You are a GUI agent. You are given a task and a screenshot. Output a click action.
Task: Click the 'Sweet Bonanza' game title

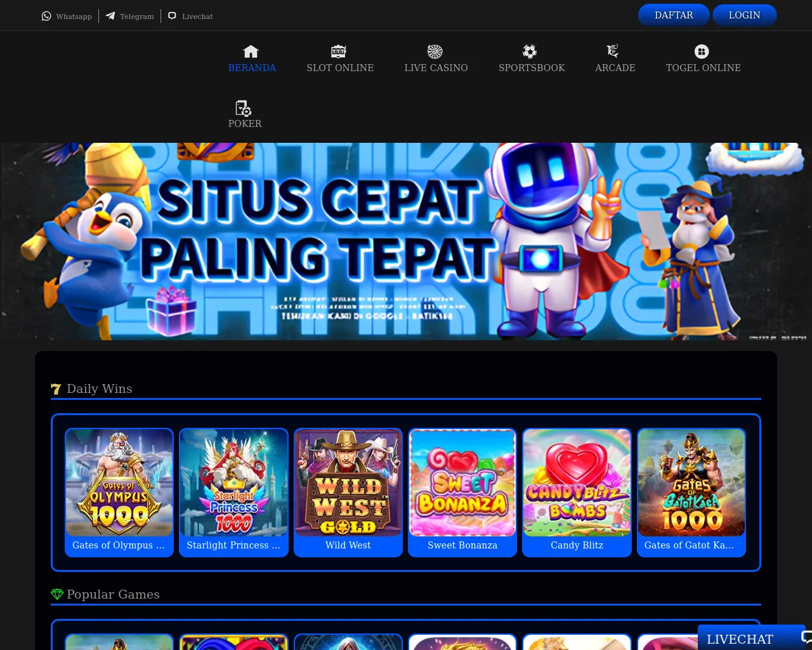(x=462, y=545)
